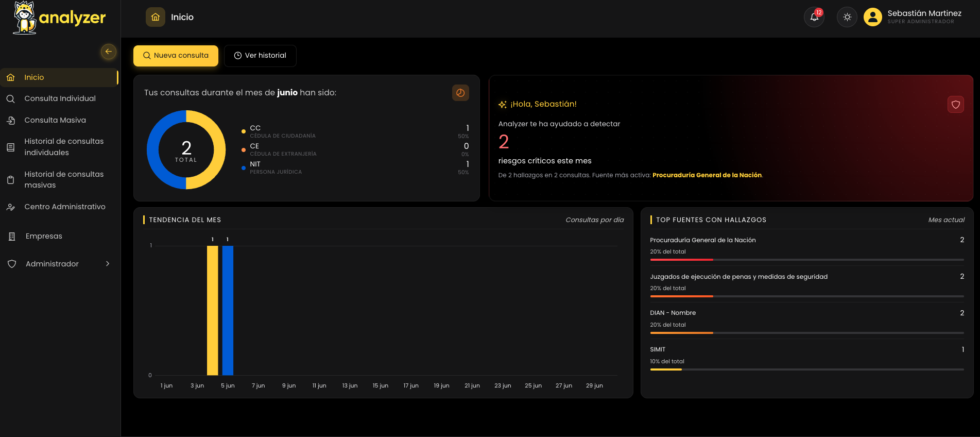This screenshot has width=980, height=437.
Task: Click the 29 jun axis label
Action: [594, 385]
